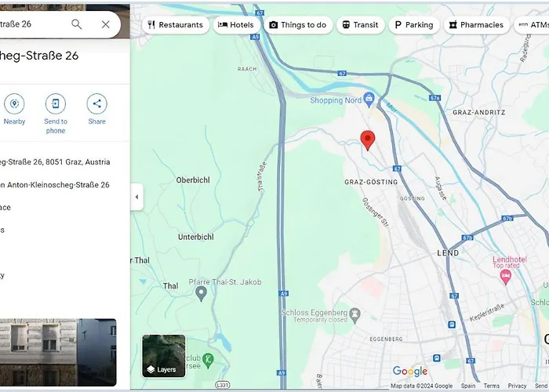The width and height of the screenshot is (549, 392).
Task: Click the Schloss Eggenberg museum marker
Action: pos(355,314)
